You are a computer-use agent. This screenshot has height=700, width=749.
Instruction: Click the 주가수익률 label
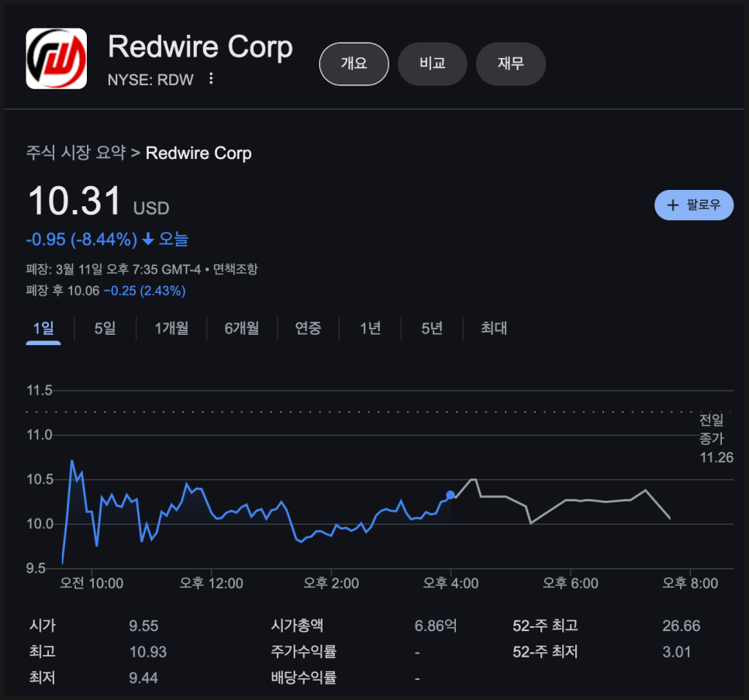[x=304, y=651]
